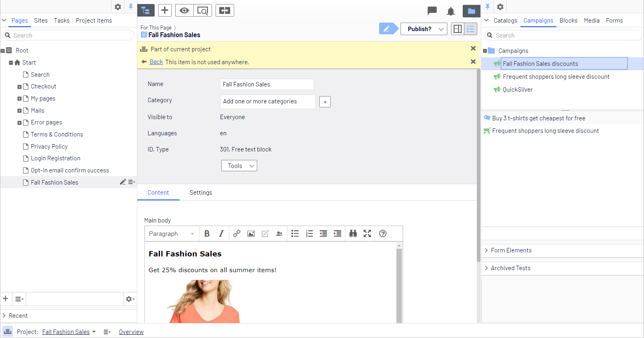Switch editor to fullscreen mode
Screen dimensions: 644x338
click(x=367, y=233)
